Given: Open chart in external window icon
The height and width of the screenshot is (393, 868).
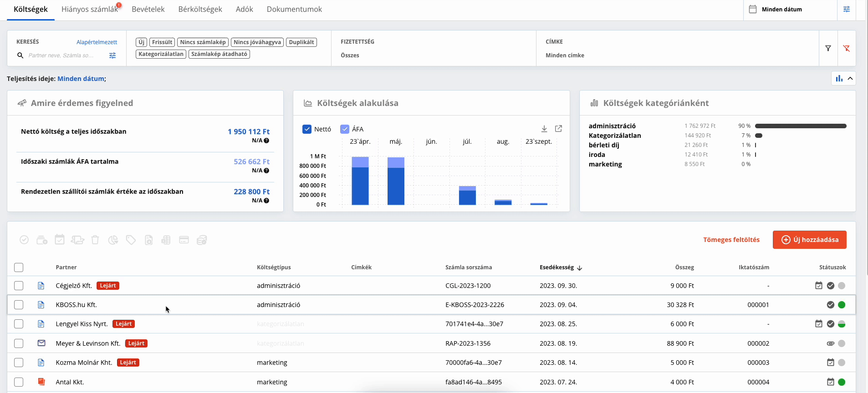Looking at the screenshot, I should (559, 129).
